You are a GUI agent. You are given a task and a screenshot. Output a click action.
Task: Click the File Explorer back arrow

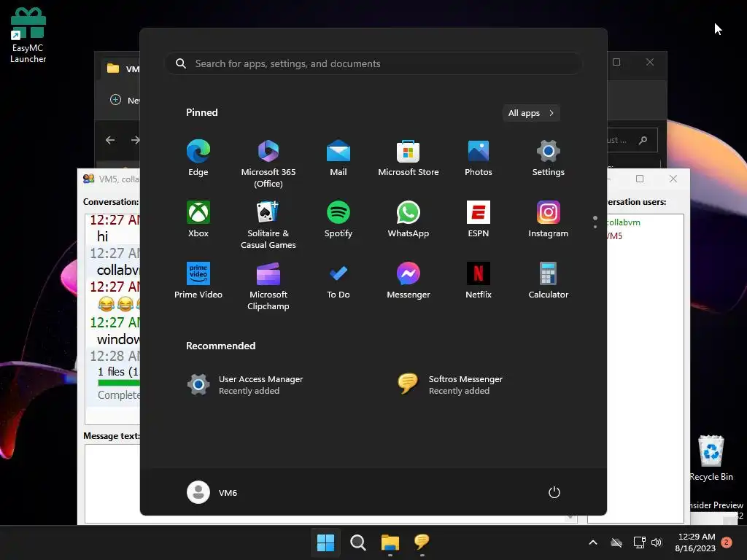point(110,140)
